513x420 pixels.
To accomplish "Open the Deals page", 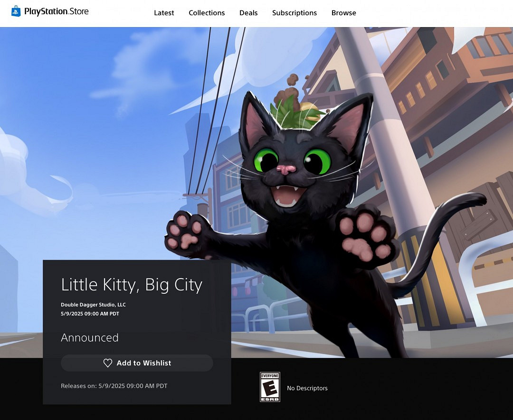I will pos(248,13).
